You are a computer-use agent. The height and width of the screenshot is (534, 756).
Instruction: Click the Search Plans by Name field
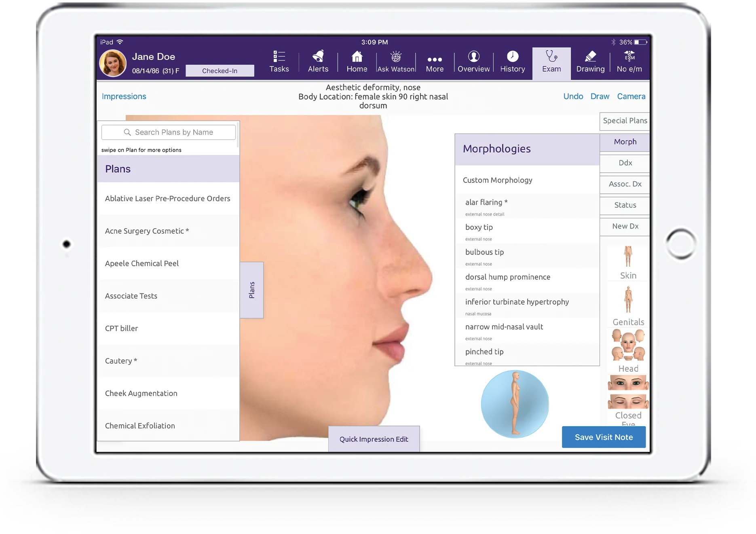point(168,132)
